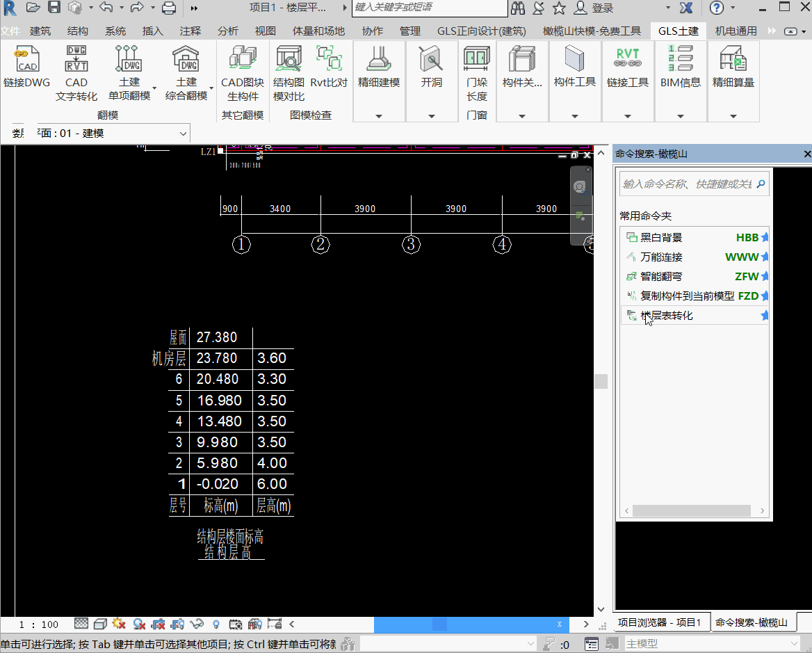Expand BIM信息 dropdown arrow

[681, 117]
